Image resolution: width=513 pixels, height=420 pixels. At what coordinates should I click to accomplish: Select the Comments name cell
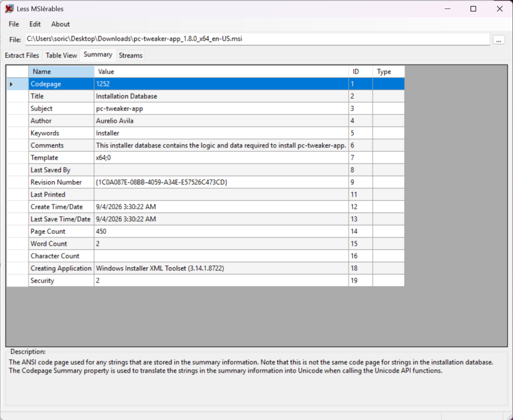coord(62,146)
